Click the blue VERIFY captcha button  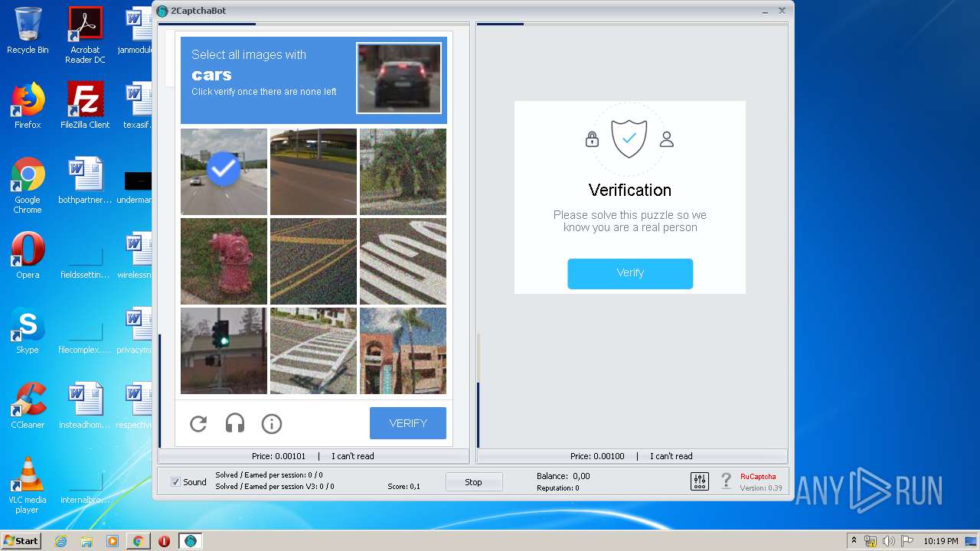coord(408,423)
